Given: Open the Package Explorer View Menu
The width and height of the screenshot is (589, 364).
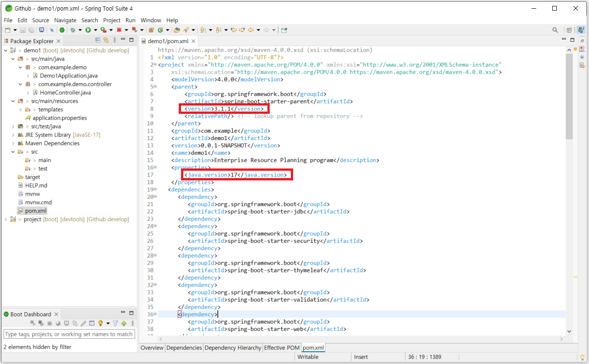Looking at the screenshot, I should point(115,40).
